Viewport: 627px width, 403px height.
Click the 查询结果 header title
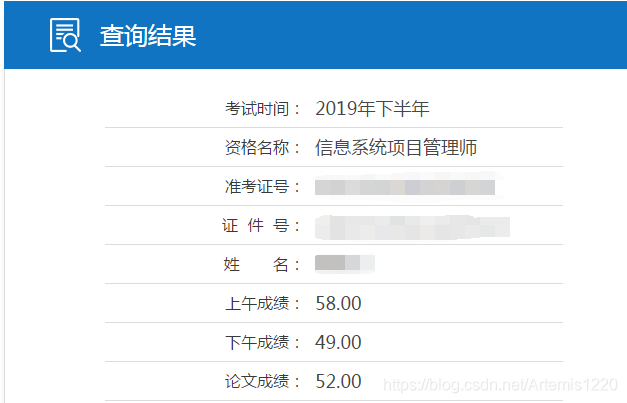(148, 36)
